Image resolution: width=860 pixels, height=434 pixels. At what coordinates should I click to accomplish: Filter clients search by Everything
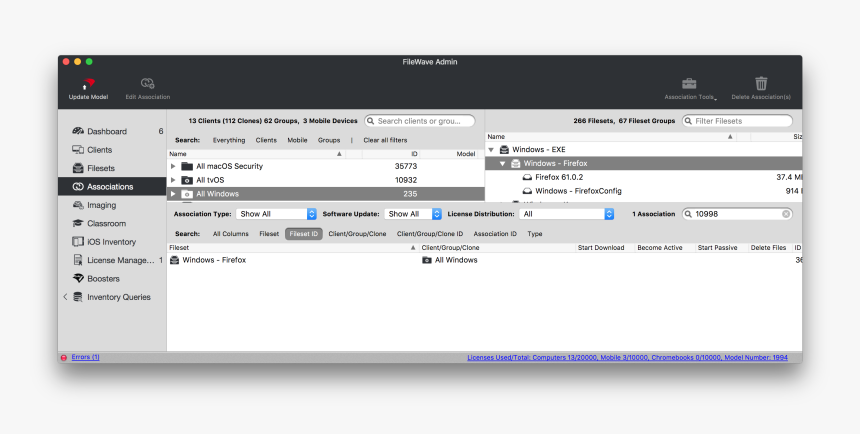tap(229, 140)
